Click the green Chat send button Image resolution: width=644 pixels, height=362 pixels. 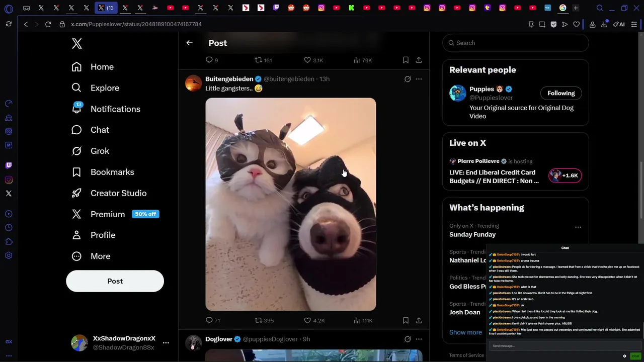coord(635,356)
